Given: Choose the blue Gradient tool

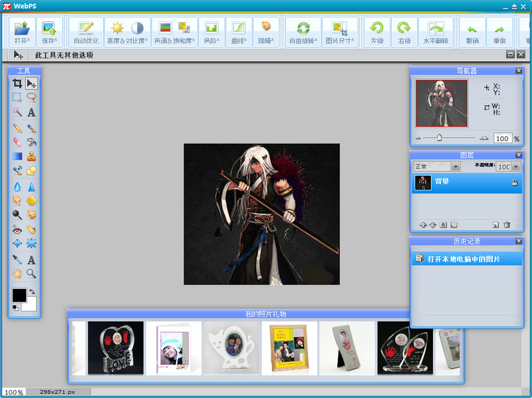Looking at the screenshot, I should pyautogui.click(x=17, y=156).
